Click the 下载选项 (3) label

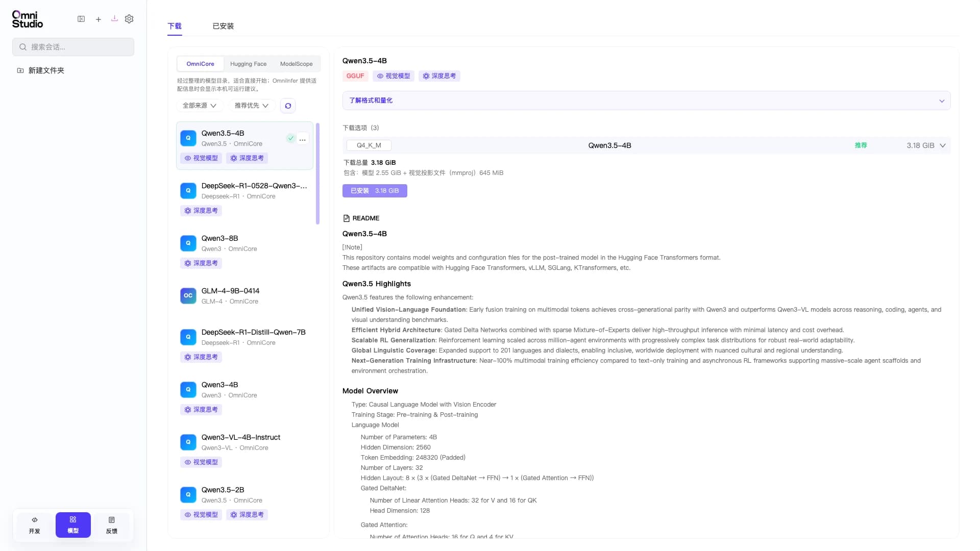pos(361,128)
